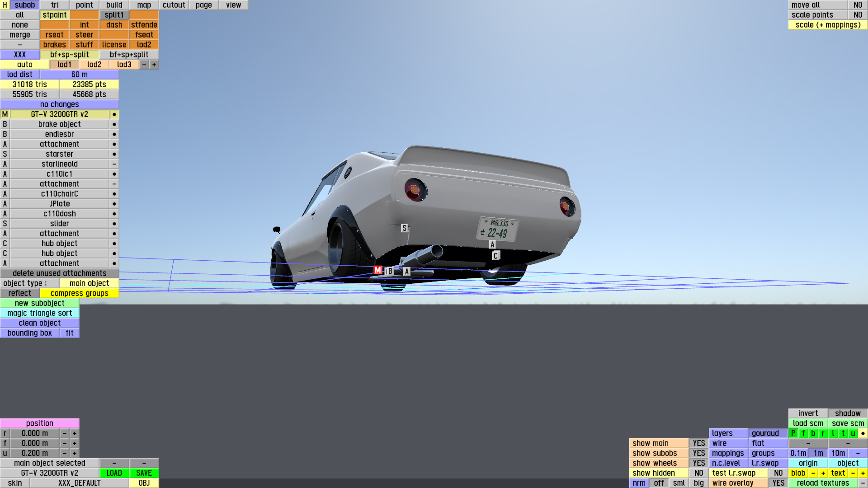
Task: Click magic triangle sort button
Action: point(40,313)
